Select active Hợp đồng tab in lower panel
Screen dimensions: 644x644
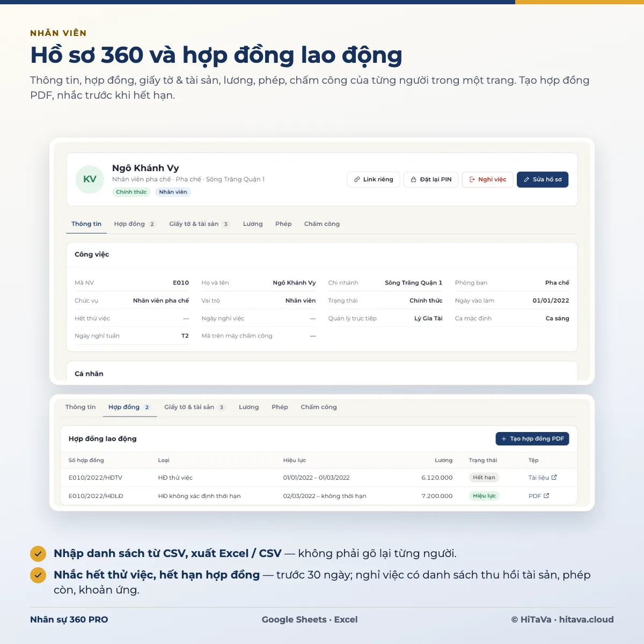[129, 407]
